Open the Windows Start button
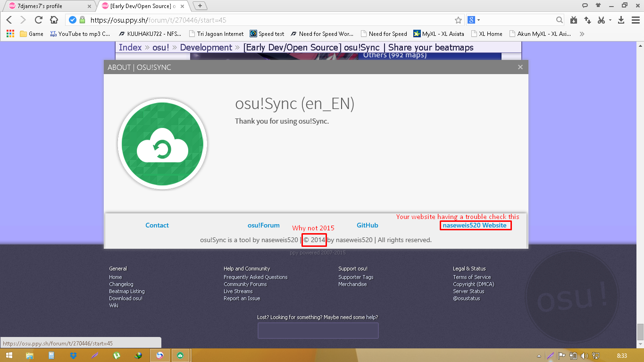 pos(9,355)
